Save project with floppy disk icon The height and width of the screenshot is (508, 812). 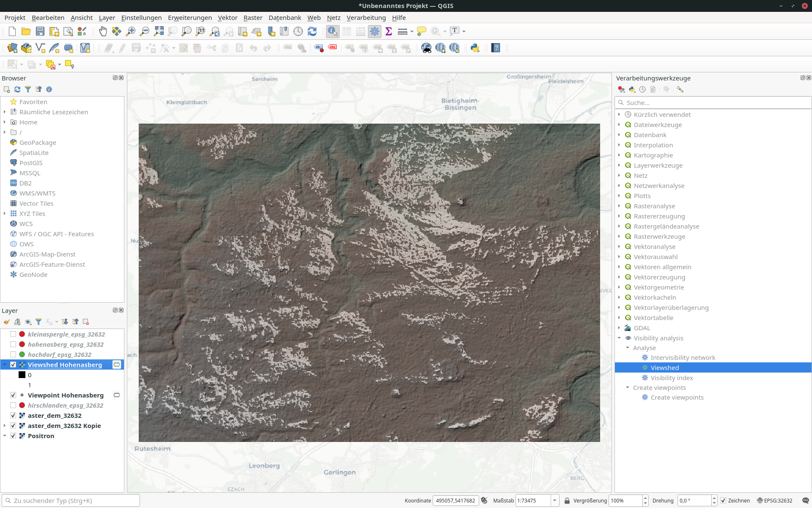coord(40,31)
